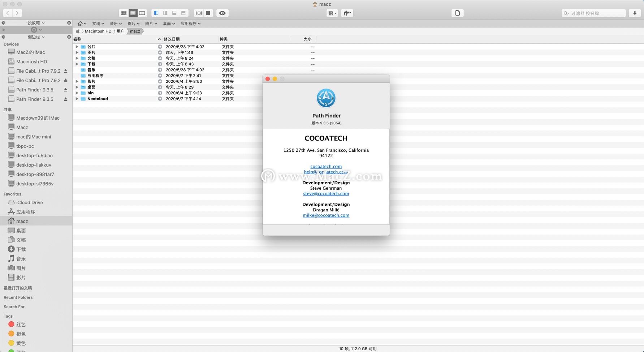Click 用户 in the path bar

point(120,31)
